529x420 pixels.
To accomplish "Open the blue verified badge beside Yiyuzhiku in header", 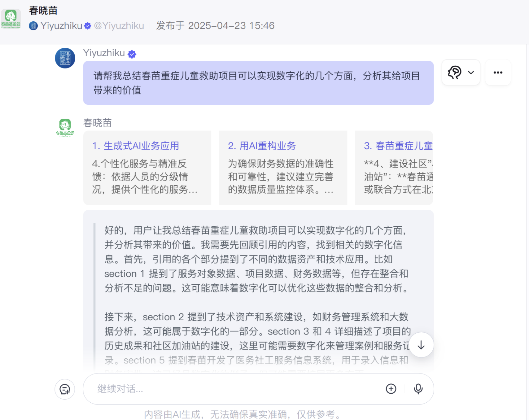I will (x=88, y=26).
